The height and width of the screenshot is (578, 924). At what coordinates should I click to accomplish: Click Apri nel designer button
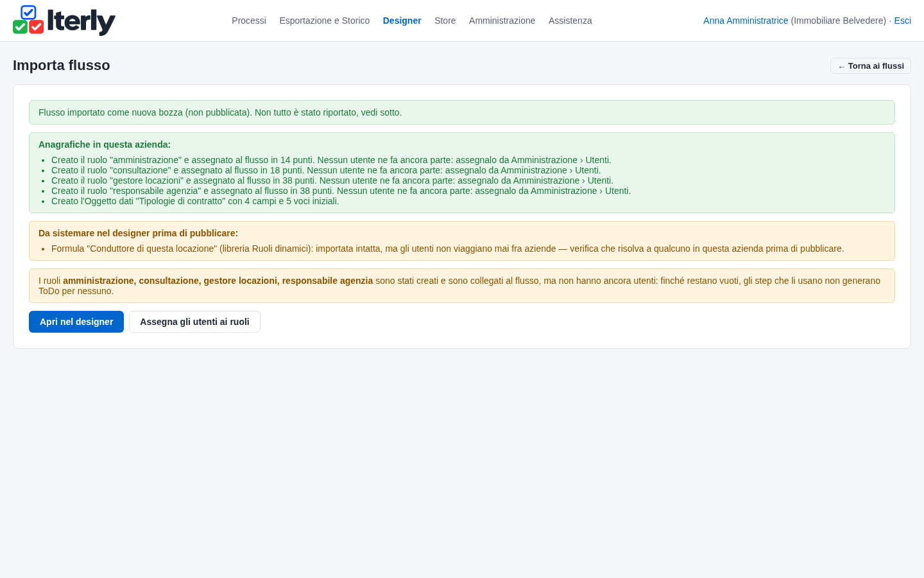[x=76, y=322]
